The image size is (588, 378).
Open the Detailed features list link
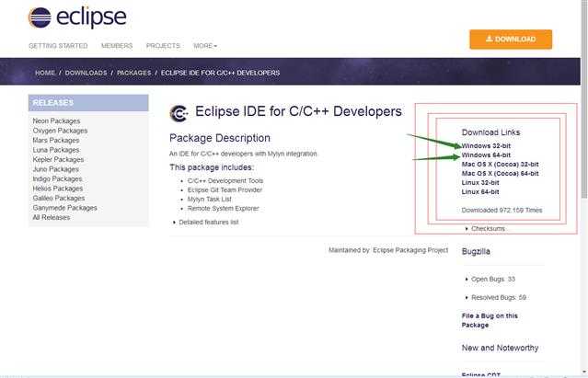click(209, 223)
